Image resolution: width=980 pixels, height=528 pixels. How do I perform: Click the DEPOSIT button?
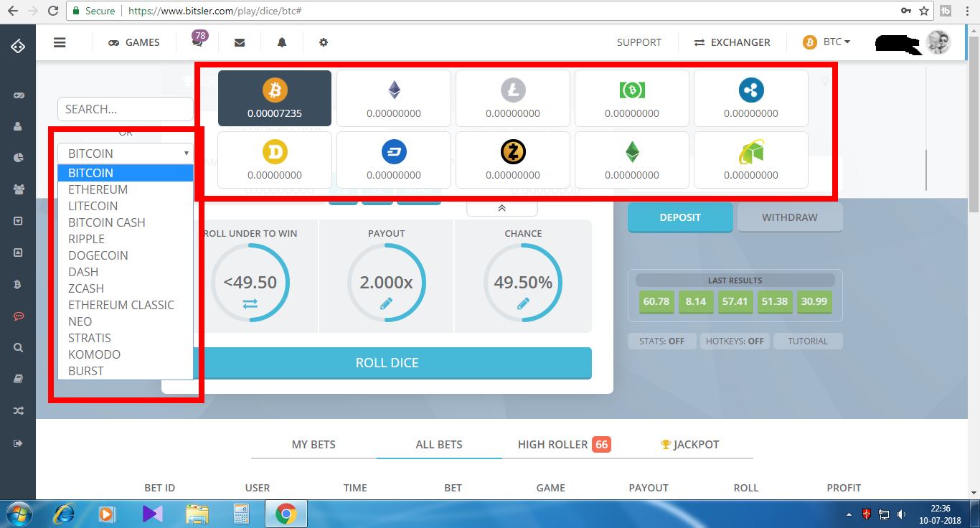click(x=680, y=217)
